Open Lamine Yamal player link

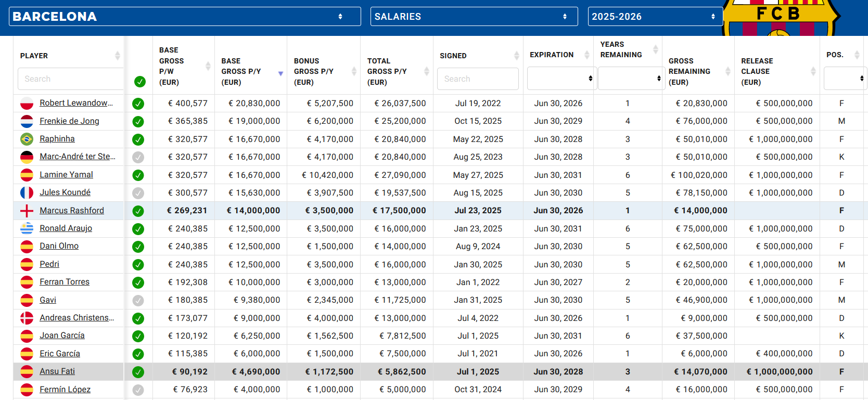(x=67, y=175)
